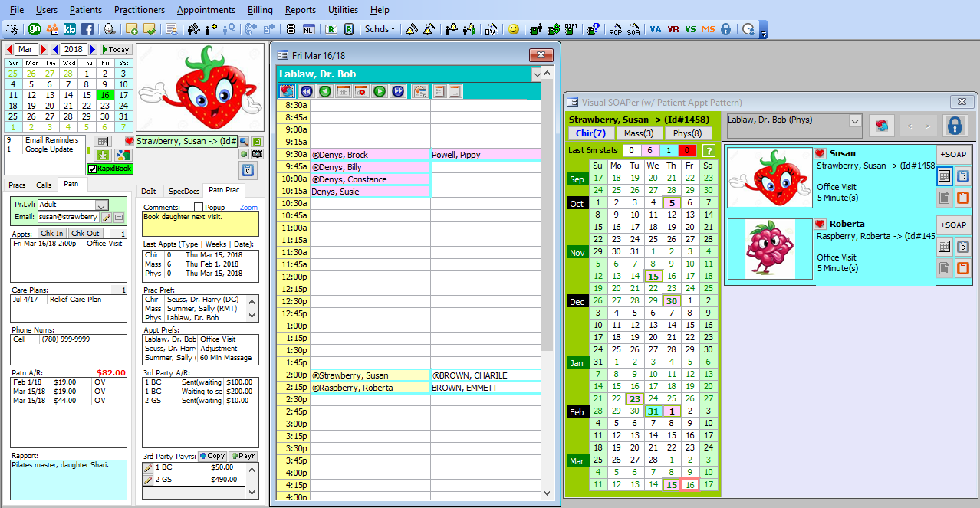Select the Mass(3) tab in Visual SOAPer
Image resolution: width=980 pixels, height=508 pixels.
[x=639, y=133]
